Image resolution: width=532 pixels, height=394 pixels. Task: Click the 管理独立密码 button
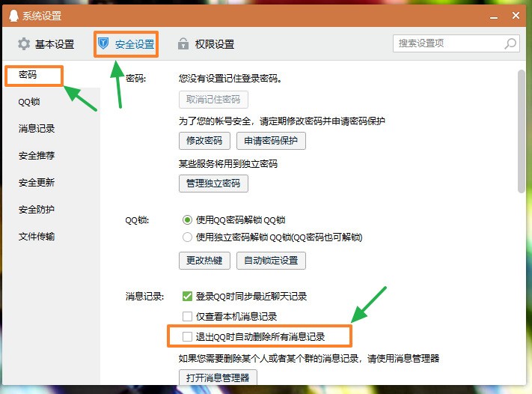point(213,184)
